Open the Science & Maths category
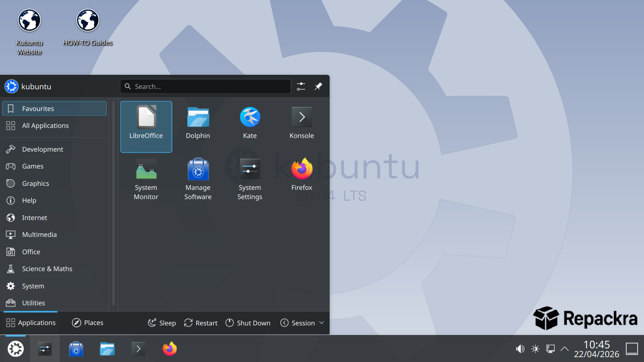The height and width of the screenshot is (362, 644). coord(54,269)
